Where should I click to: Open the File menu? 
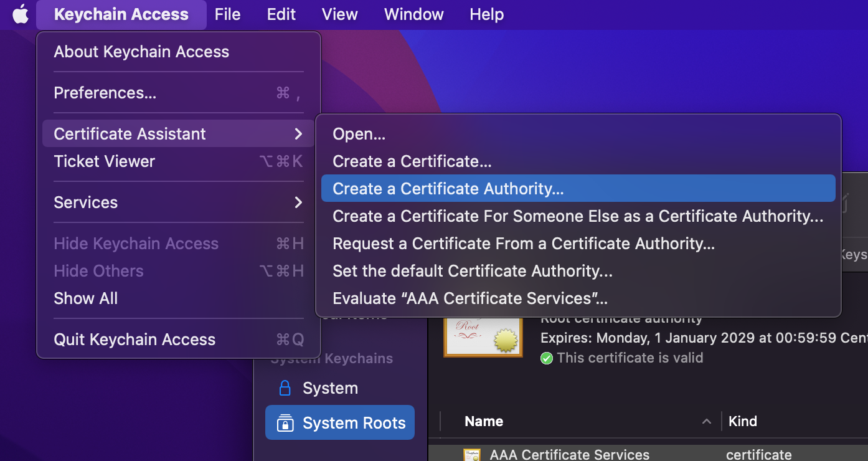227,14
